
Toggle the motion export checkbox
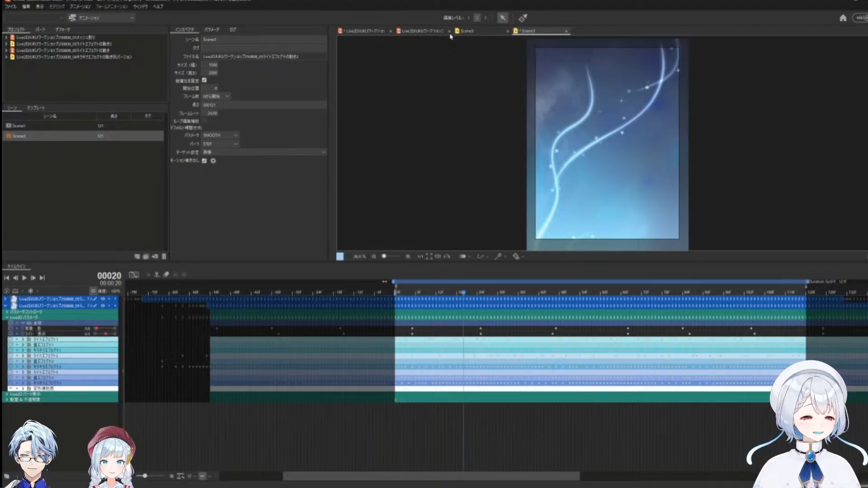click(204, 161)
